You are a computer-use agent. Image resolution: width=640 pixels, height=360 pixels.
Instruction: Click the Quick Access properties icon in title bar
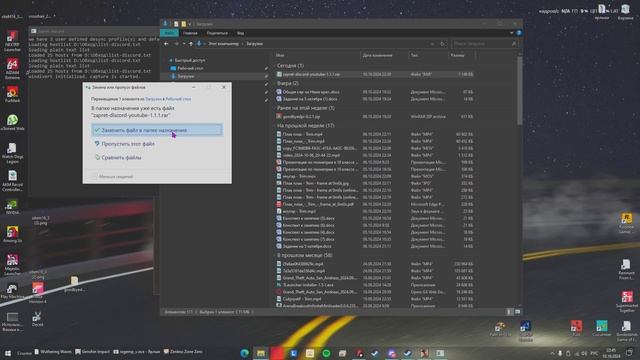coord(176,24)
